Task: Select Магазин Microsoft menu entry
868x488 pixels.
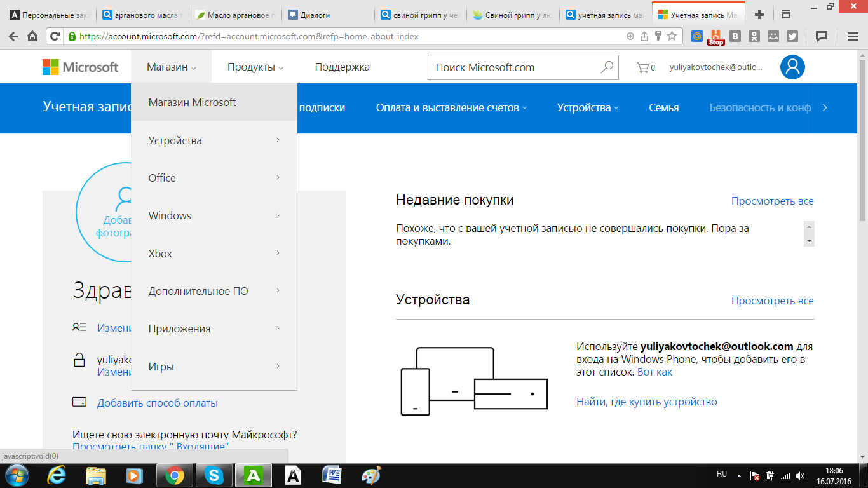Action: tap(214, 102)
